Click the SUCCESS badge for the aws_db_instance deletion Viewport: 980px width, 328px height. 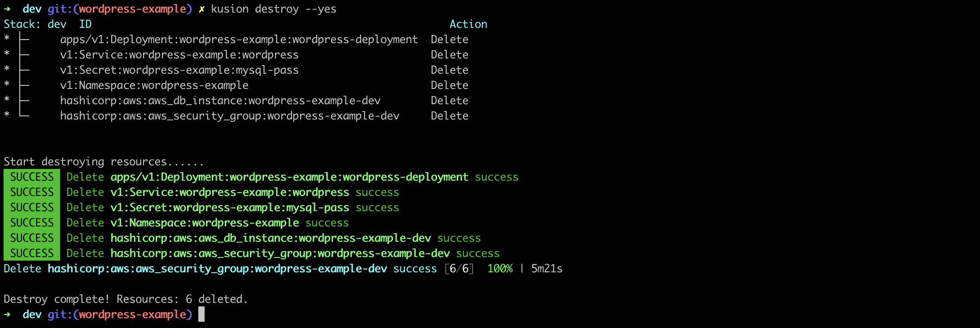32,238
